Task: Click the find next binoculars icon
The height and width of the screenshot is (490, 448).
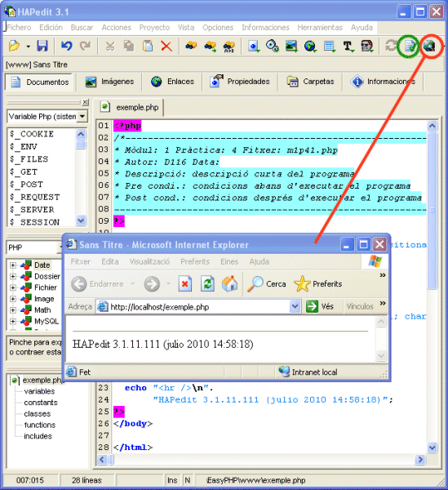Action: tap(210, 47)
